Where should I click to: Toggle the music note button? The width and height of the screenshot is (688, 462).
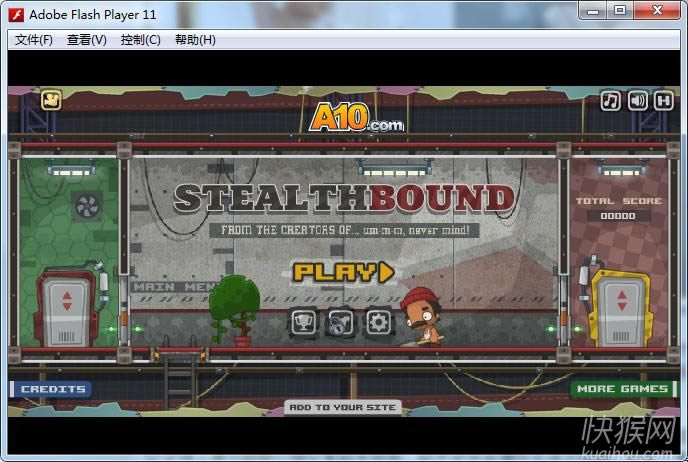610,101
